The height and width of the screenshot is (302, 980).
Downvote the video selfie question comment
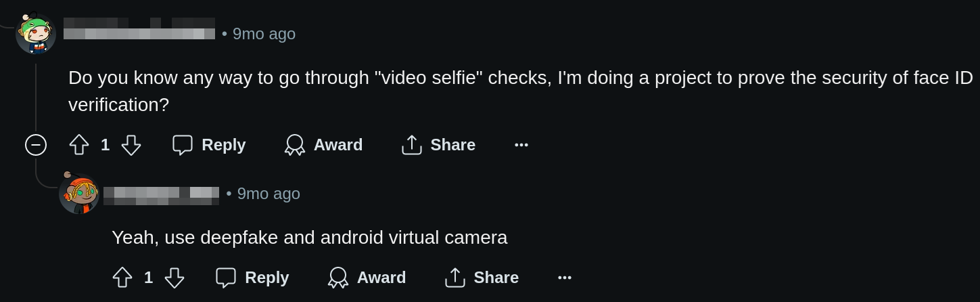click(131, 145)
